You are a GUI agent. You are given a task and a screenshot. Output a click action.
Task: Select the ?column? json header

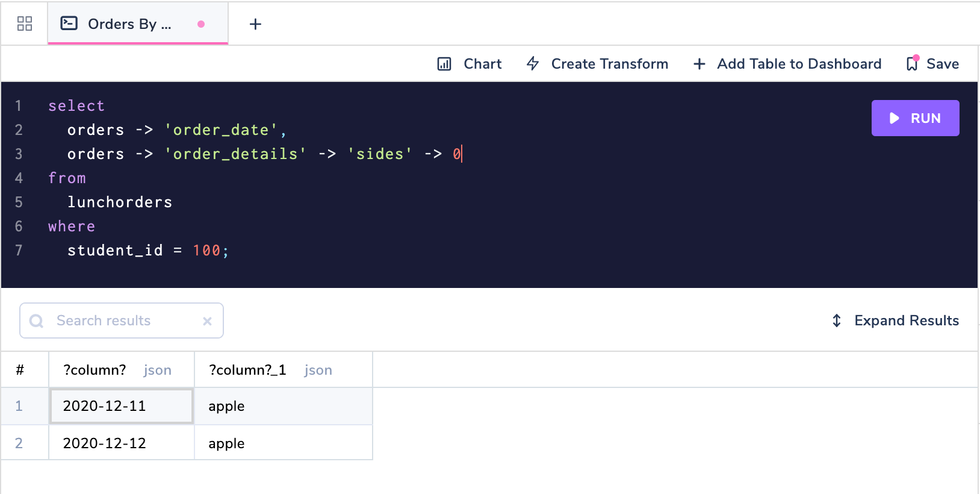[118, 370]
